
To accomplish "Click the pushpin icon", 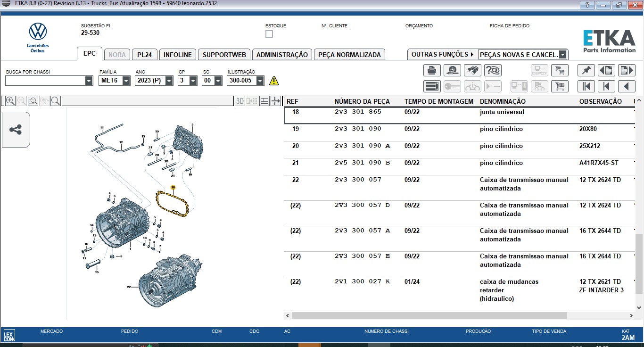I will pyautogui.click(x=586, y=70).
